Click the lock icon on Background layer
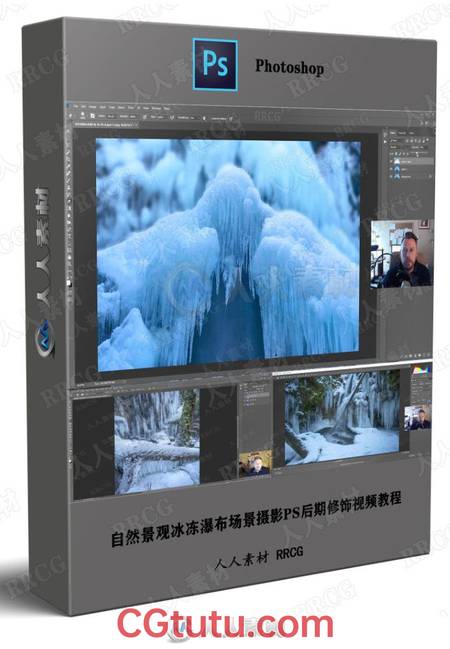 coord(430,176)
